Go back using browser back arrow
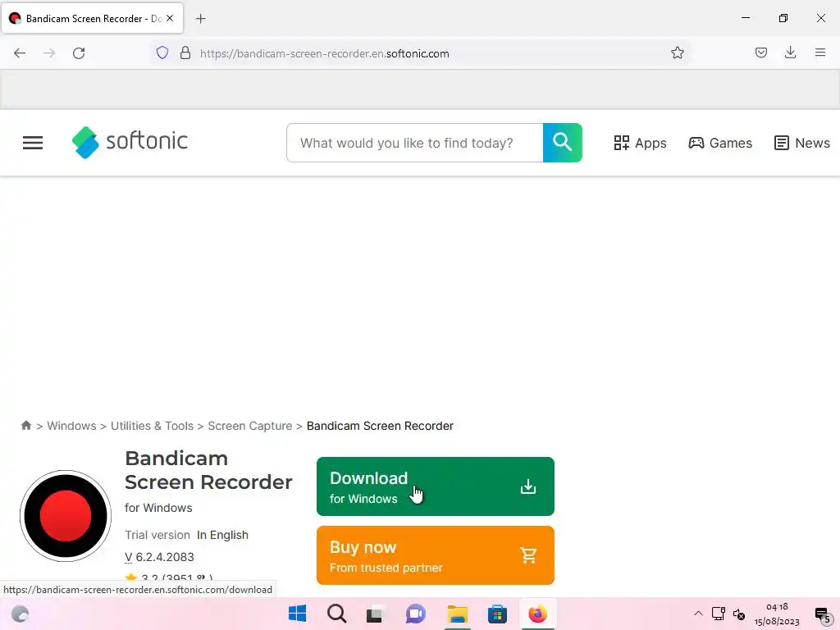The width and height of the screenshot is (840, 630). click(x=20, y=53)
